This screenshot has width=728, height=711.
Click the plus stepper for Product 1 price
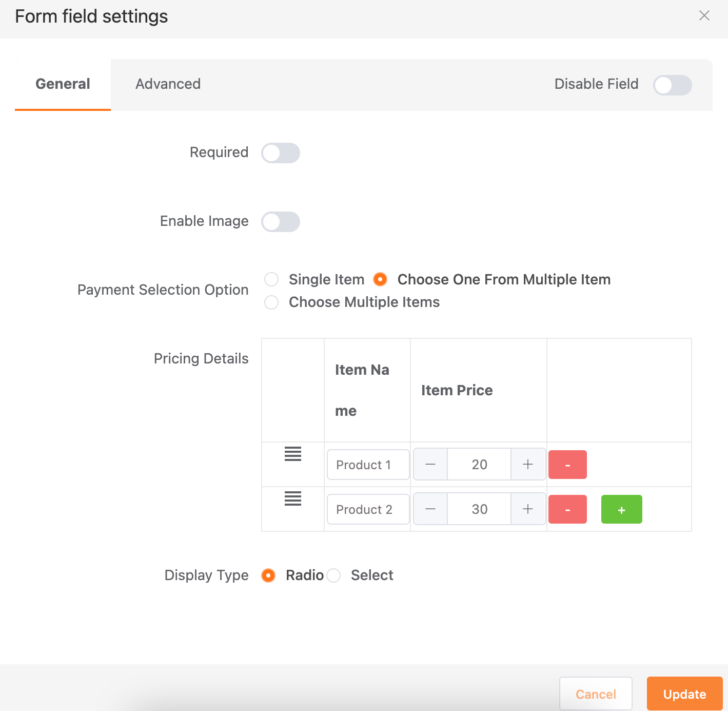528,464
